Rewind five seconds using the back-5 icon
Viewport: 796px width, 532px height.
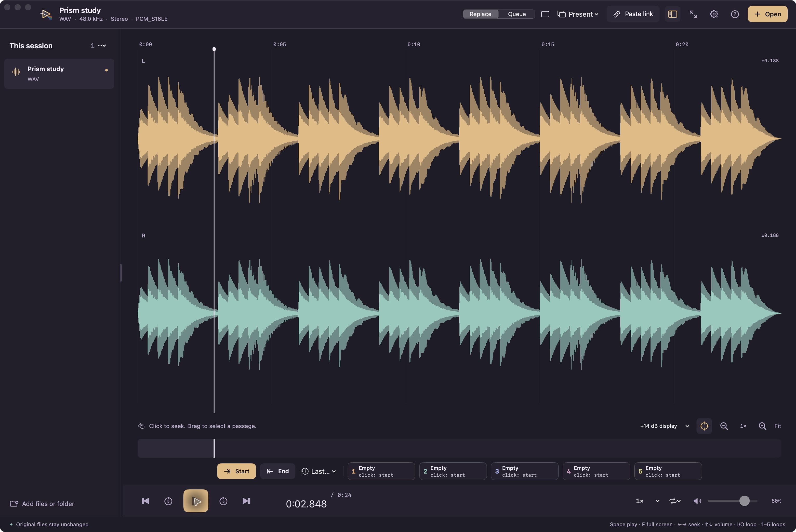[x=168, y=501]
